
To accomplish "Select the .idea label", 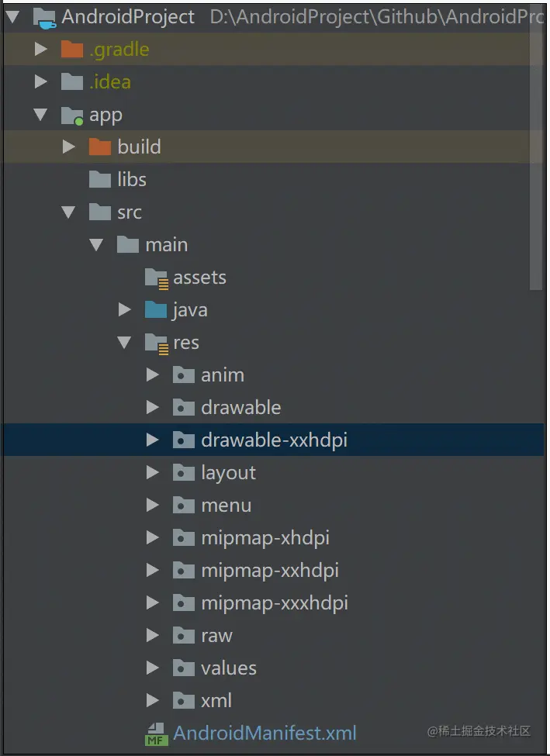I will 110,82.
